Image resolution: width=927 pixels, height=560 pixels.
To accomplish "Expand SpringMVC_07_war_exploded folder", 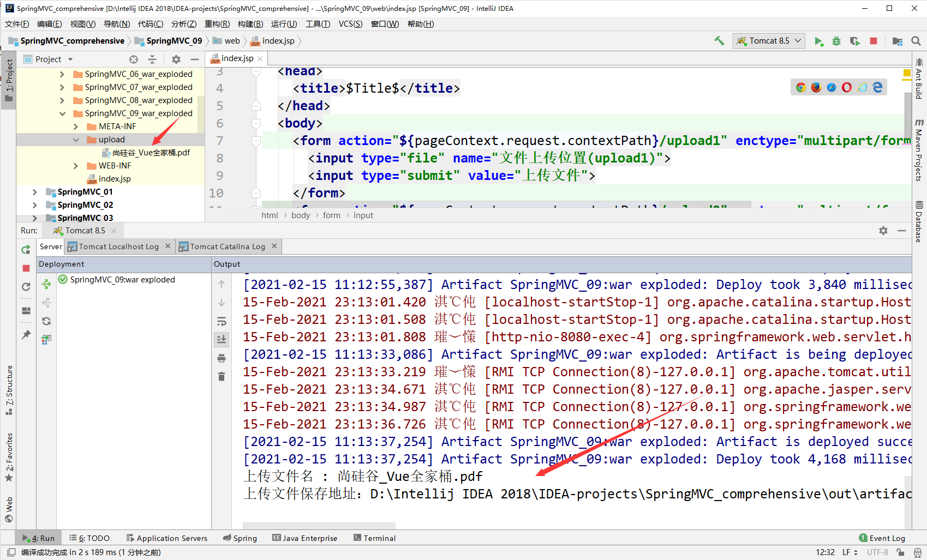I will [x=62, y=87].
